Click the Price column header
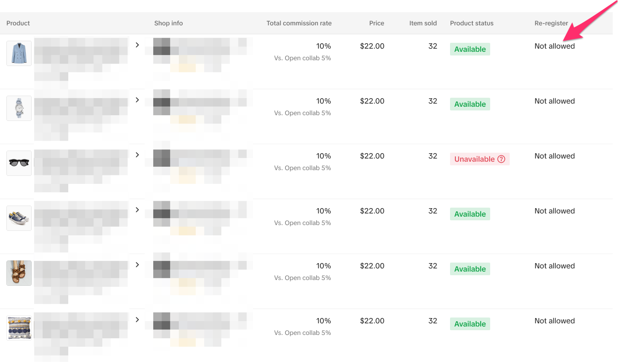The height and width of the screenshot is (364, 618). 377,23
